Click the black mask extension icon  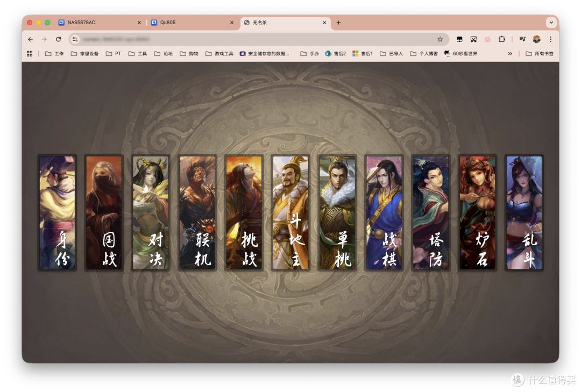point(459,39)
